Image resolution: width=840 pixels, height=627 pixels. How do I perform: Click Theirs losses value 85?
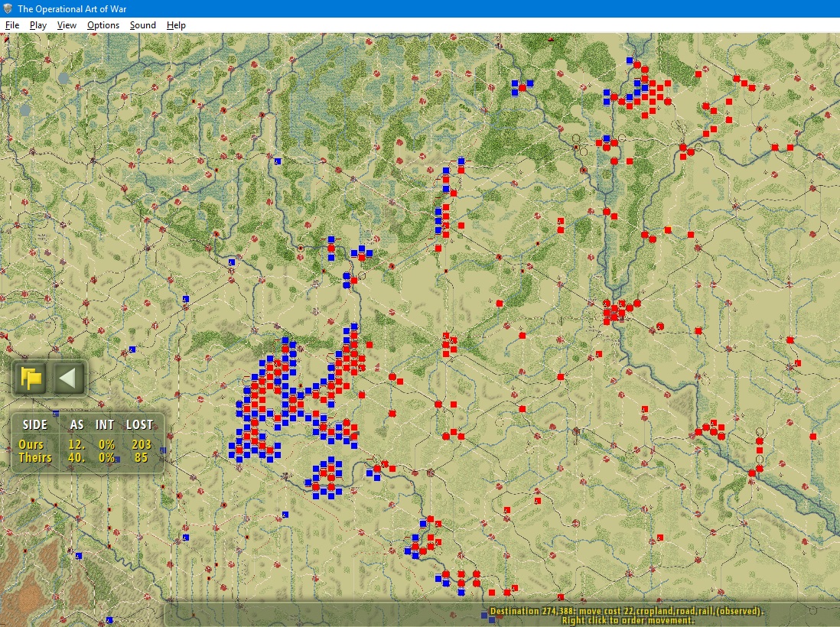[x=141, y=458]
